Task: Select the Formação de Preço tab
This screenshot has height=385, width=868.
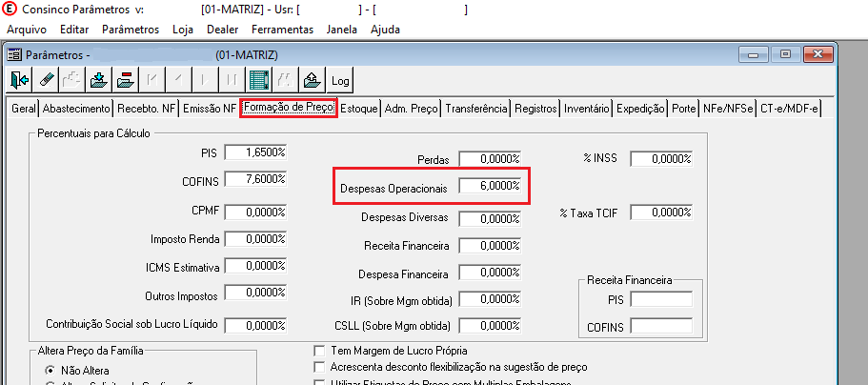Action: 289,108
